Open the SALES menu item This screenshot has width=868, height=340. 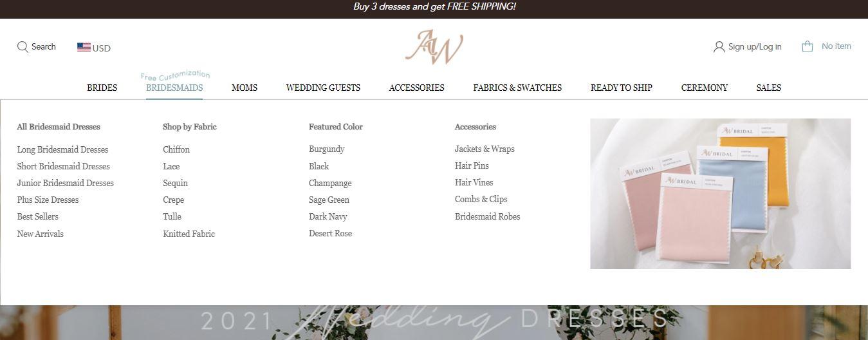click(x=769, y=88)
